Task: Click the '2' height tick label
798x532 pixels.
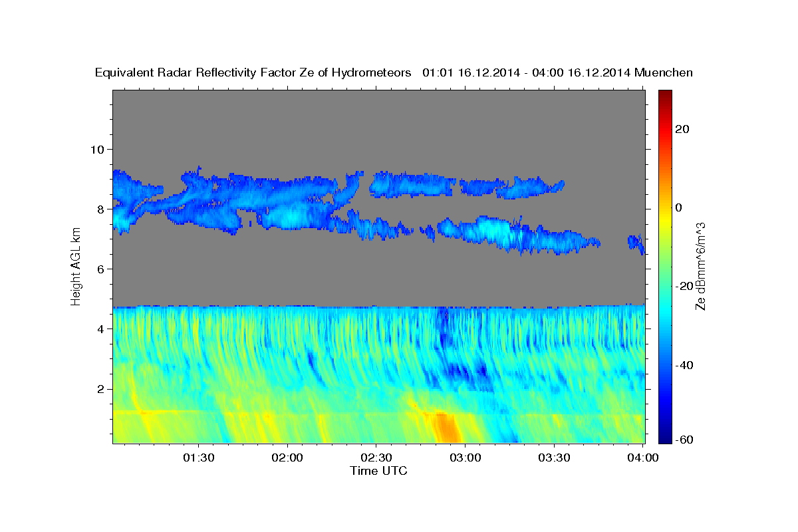Action: [101, 388]
